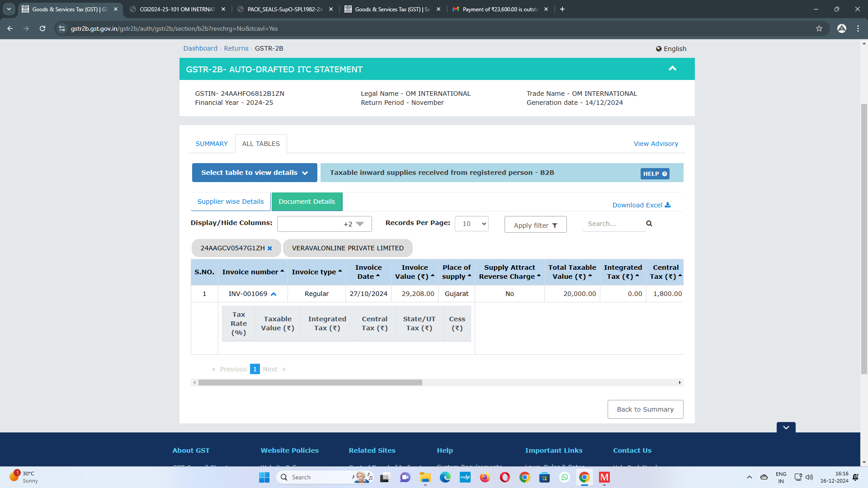
Task: Open Display/Hide Columns dropdown
Action: tap(324, 224)
